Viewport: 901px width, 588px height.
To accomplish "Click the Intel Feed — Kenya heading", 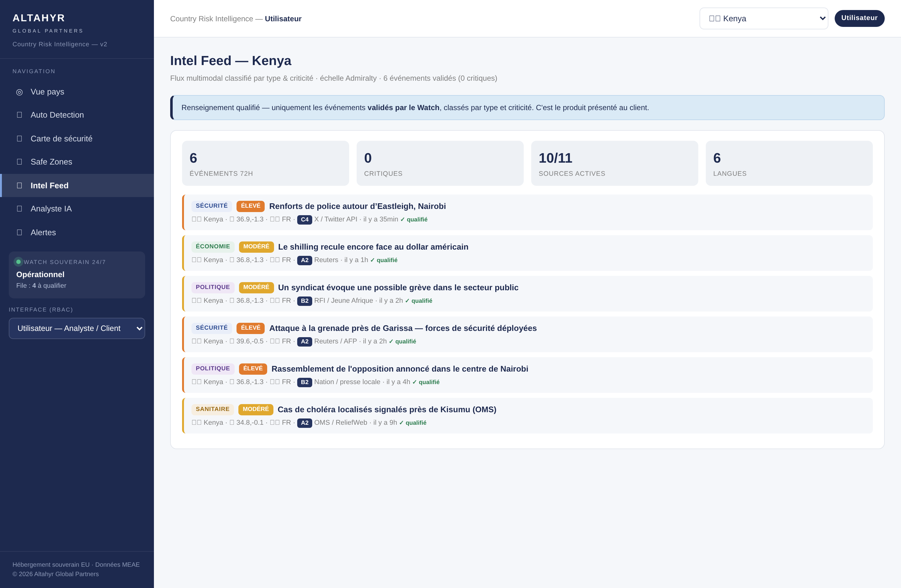I will coord(231,61).
